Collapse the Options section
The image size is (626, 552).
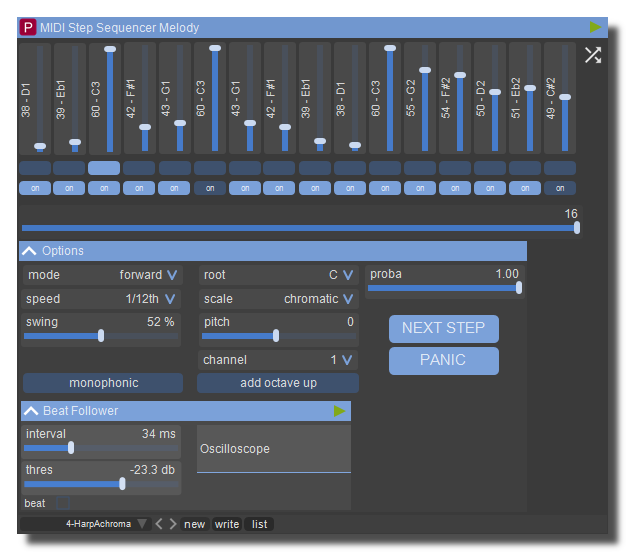coord(30,251)
